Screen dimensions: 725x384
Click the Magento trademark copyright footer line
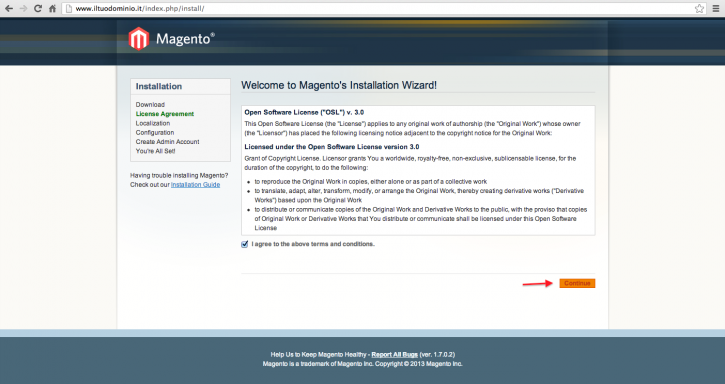(x=362, y=364)
